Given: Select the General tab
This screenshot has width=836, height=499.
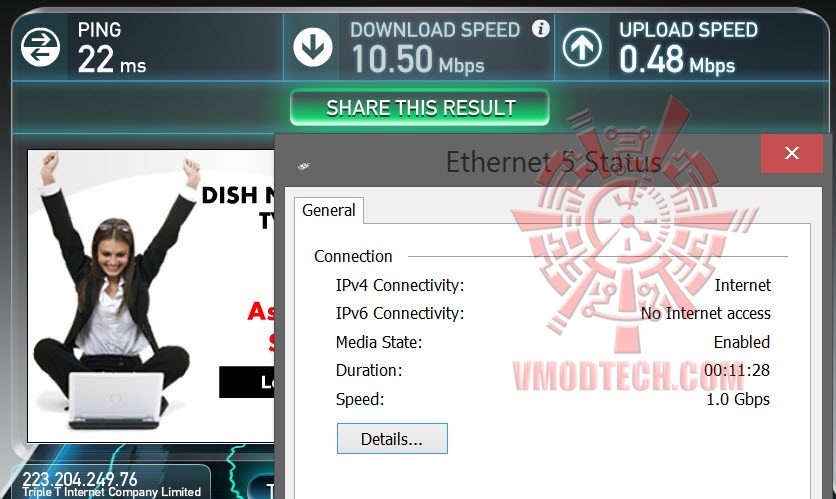Looking at the screenshot, I should tap(328, 211).
